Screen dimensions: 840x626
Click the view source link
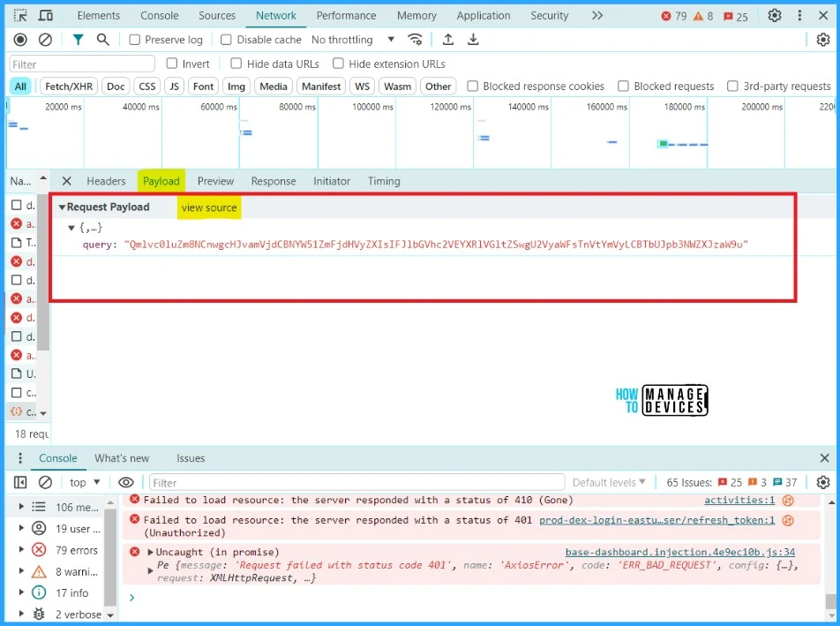[209, 207]
